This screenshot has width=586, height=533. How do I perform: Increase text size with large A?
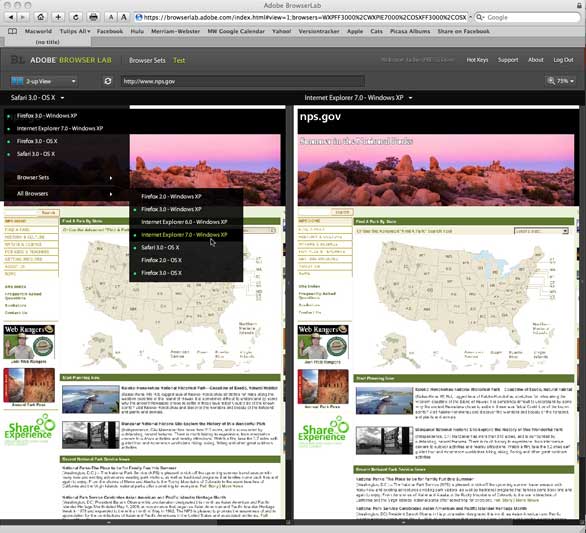point(124,17)
